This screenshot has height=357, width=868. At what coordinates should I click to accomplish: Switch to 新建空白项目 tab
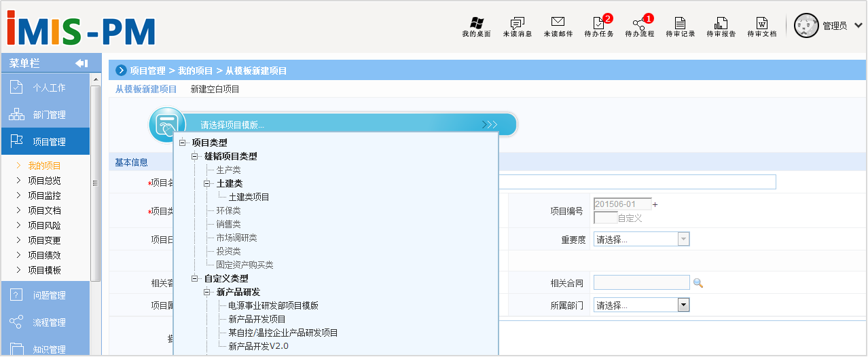point(215,89)
